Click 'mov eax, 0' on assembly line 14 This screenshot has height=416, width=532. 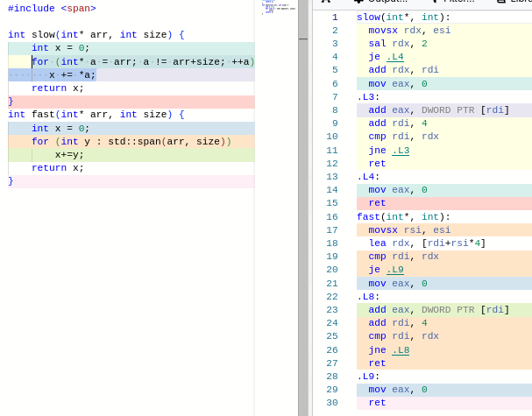[x=398, y=190]
